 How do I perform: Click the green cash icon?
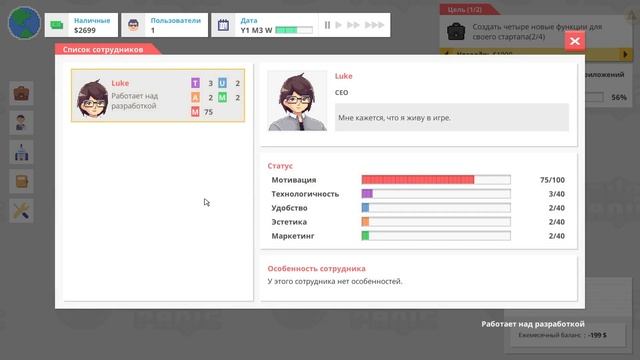coord(57,25)
